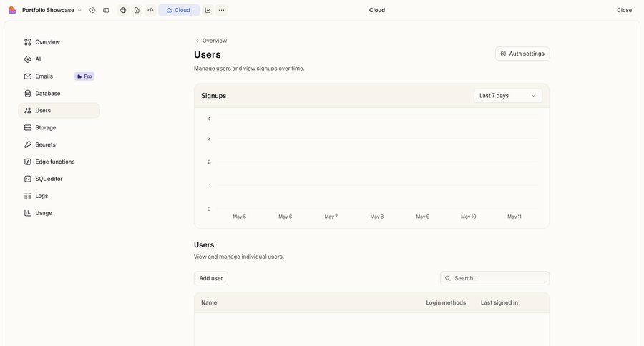Click the Lovable logo icon
Image resolution: width=644 pixels, height=346 pixels.
click(x=13, y=10)
